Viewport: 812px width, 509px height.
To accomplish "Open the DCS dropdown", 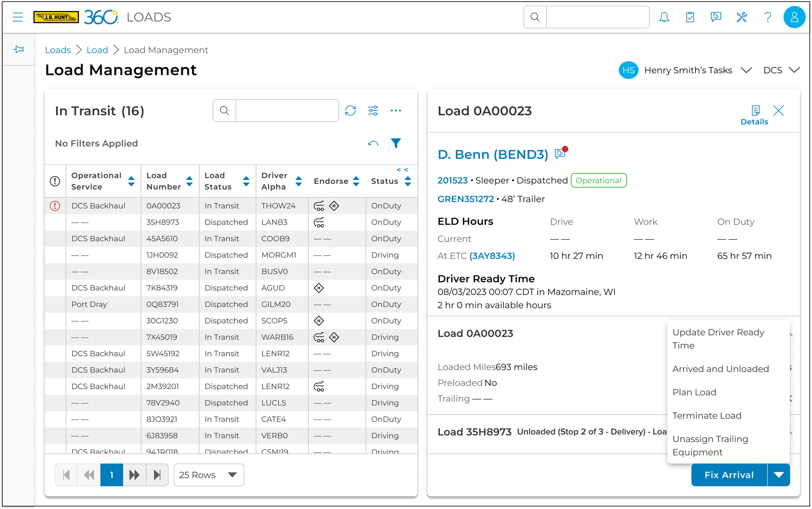I will point(781,70).
